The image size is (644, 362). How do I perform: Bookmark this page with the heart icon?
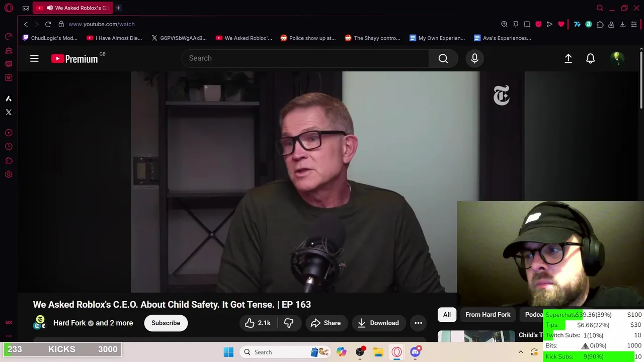561,24
